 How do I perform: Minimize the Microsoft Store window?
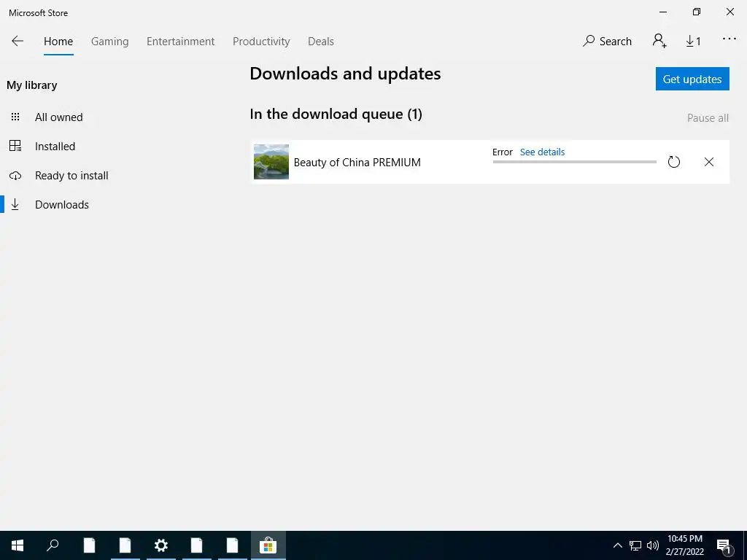coord(662,12)
